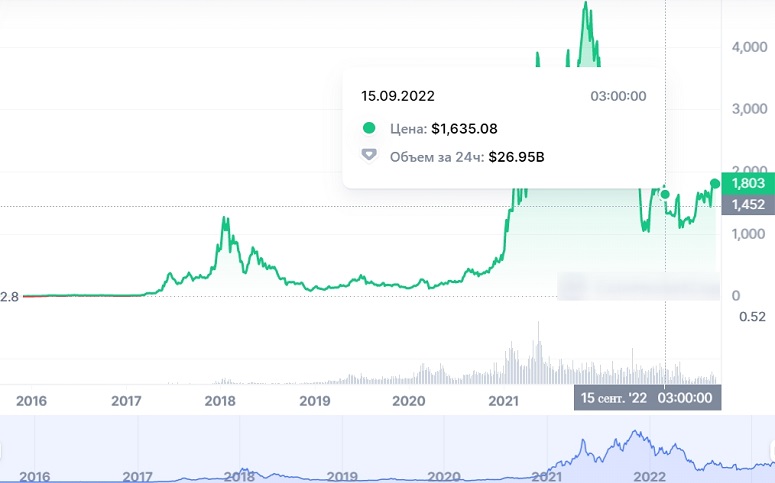Click the 1,452 crosshair price label
Viewport: 775px width, 483px height.
tap(748, 205)
